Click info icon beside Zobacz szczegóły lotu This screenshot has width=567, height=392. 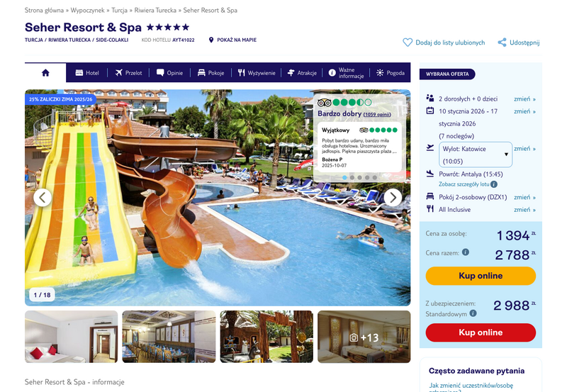[494, 184]
